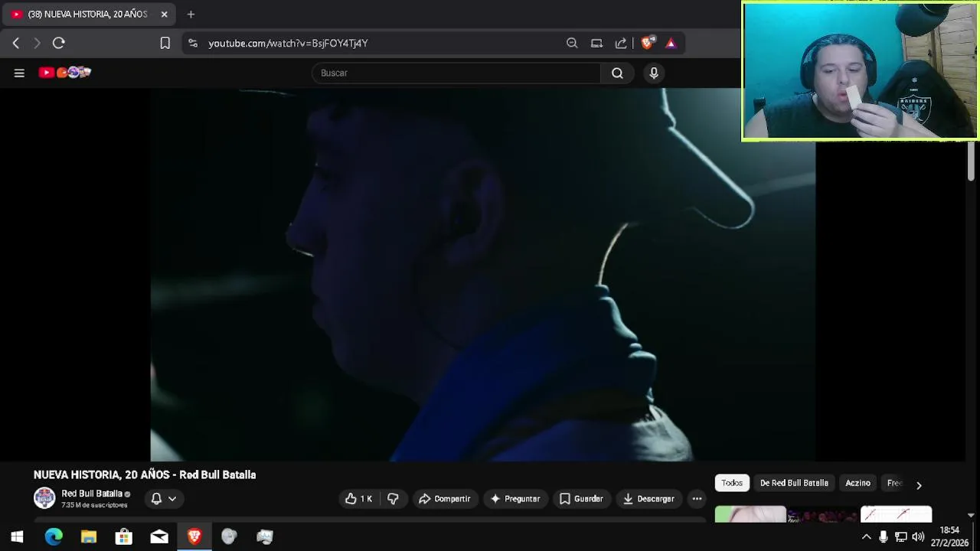980x551 pixels.
Task: Open microphone indicator in system tray
Action: [x=884, y=537]
